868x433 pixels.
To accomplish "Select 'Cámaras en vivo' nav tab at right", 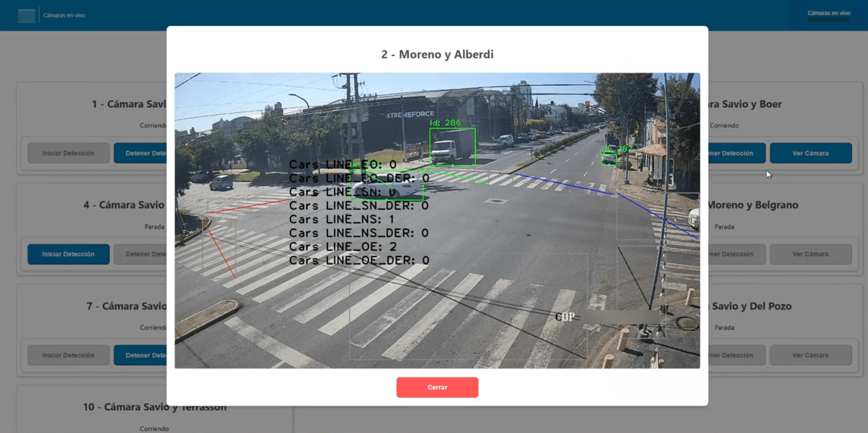I will (829, 13).
